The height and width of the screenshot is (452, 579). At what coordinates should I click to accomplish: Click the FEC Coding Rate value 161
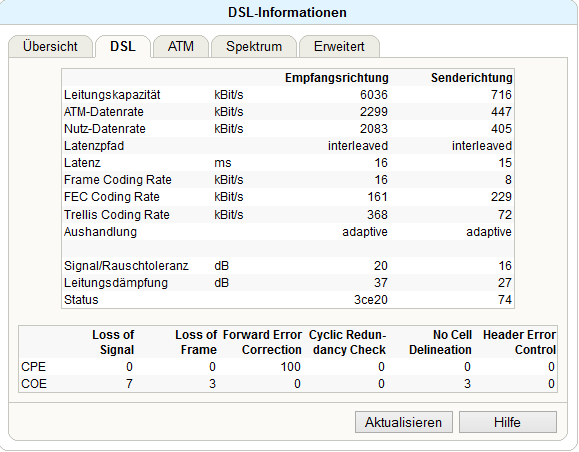pos(377,197)
